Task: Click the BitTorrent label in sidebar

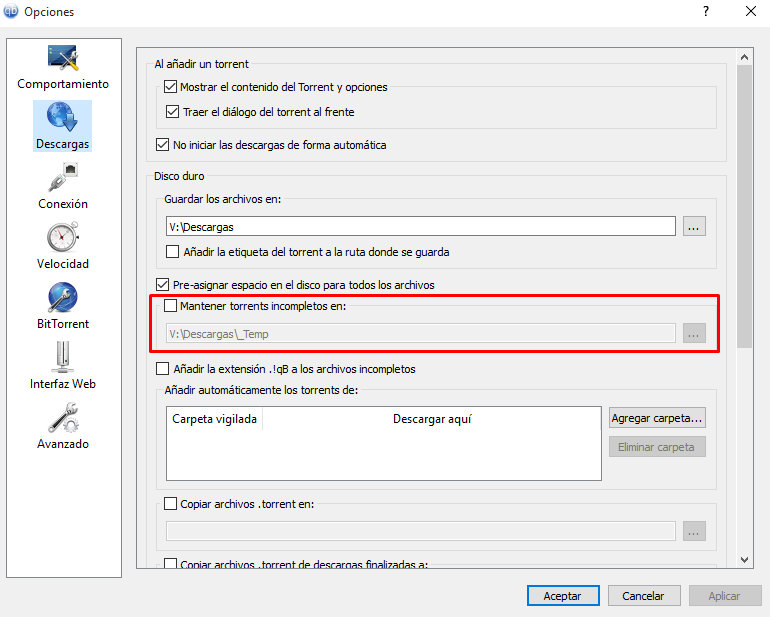Action: pyautogui.click(x=63, y=324)
